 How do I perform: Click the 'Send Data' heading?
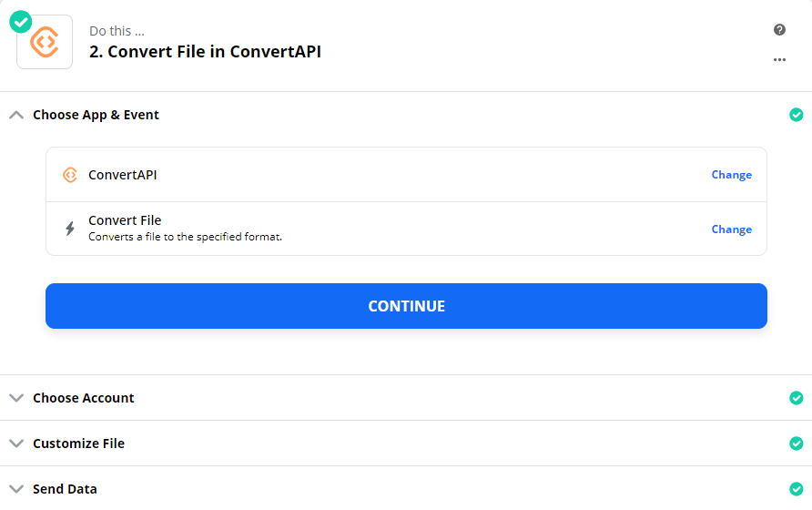tap(65, 489)
